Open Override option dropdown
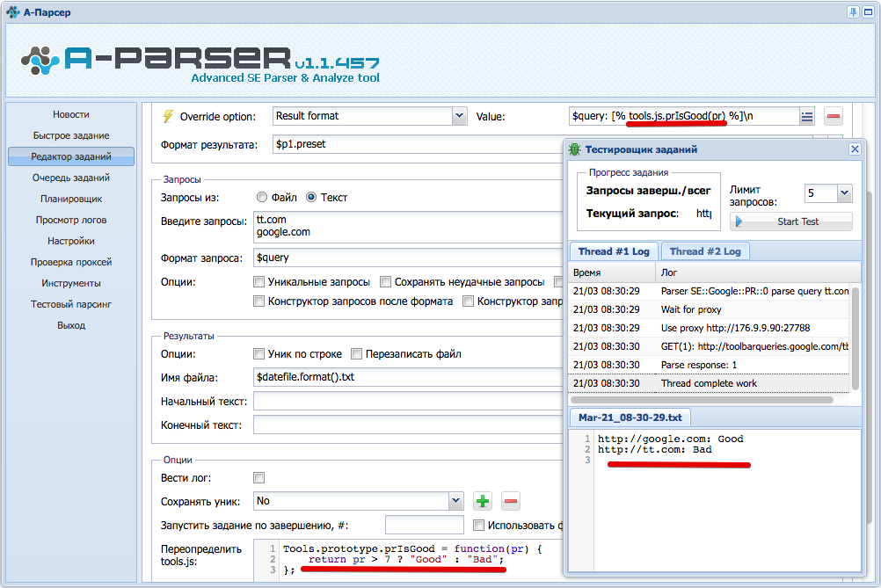This screenshot has height=588, width=881. [459, 116]
